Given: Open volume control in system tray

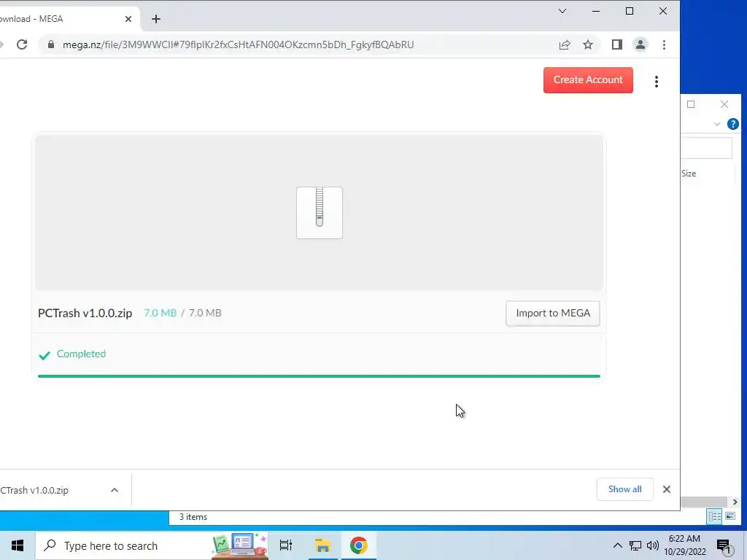Looking at the screenshot, I should pos(653,545).
